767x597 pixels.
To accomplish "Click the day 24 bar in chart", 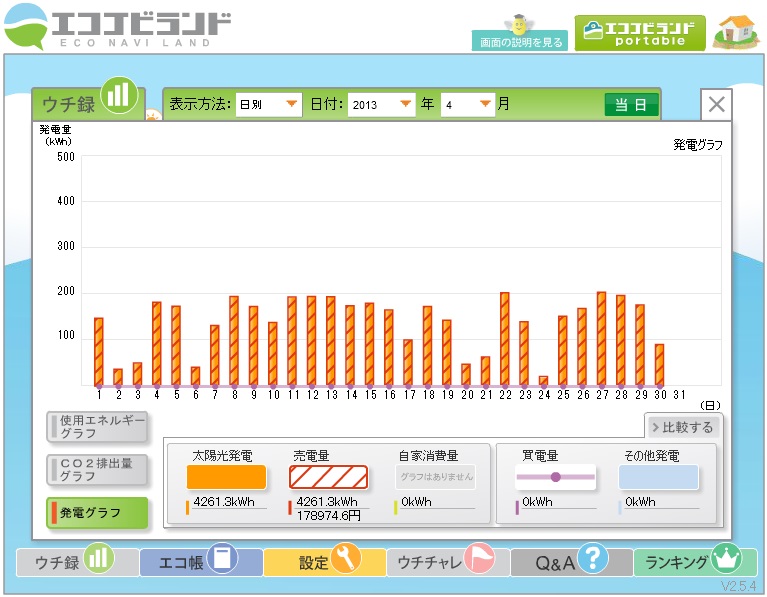I will tap(543, 381).
